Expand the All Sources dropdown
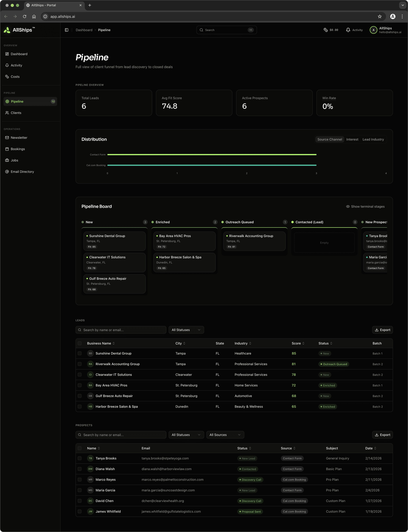 click(x=225, y=435)
